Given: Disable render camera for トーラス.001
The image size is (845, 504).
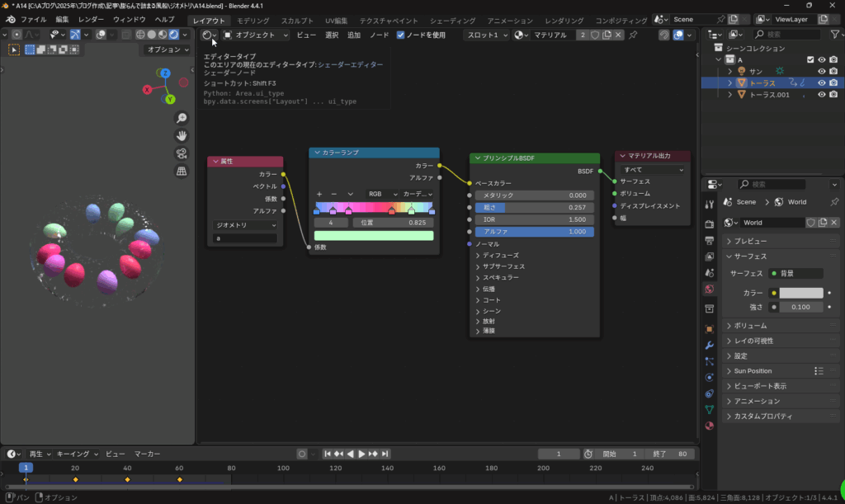Looking at the screenshot, I should pyautogui.click(x=833, y=94).
